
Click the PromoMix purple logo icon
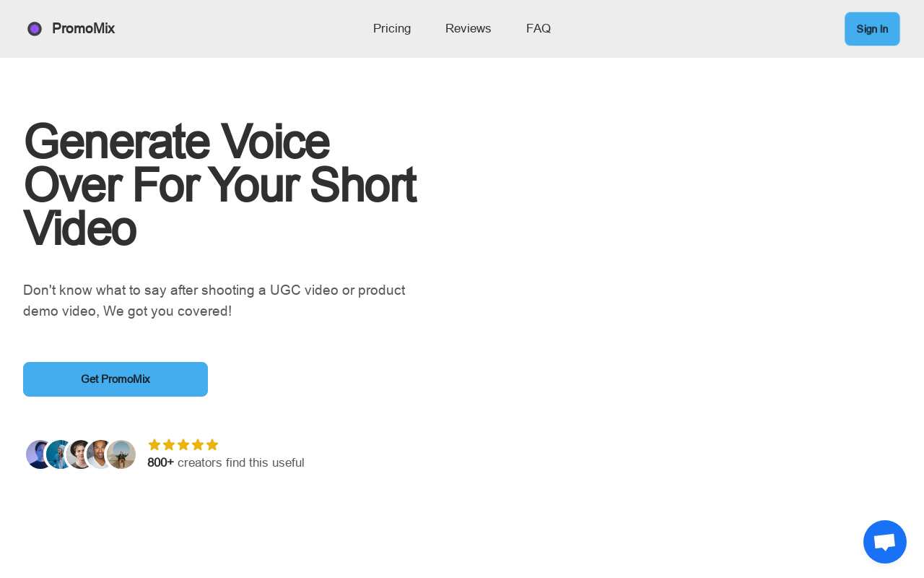coord(35,29)
